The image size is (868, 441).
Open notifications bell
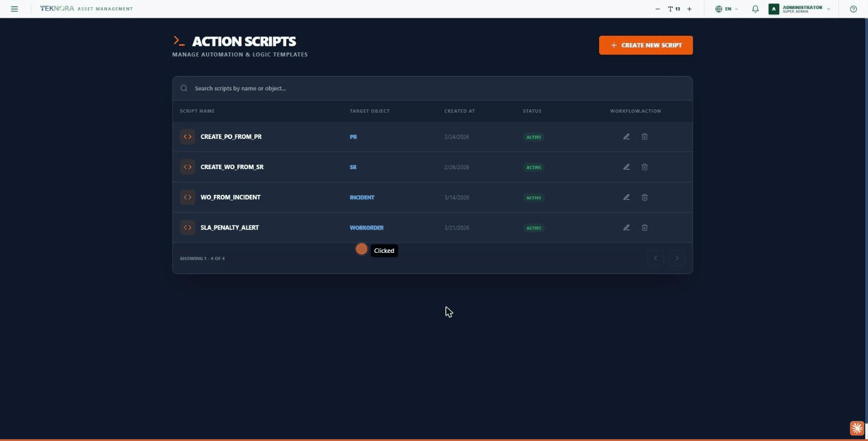click(x=755, y=9)
